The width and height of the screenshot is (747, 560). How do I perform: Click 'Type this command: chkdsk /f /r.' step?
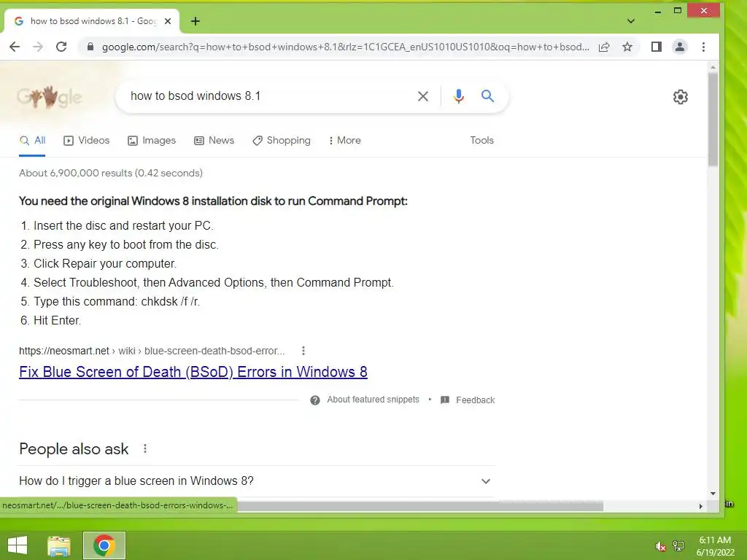[117, 301]
